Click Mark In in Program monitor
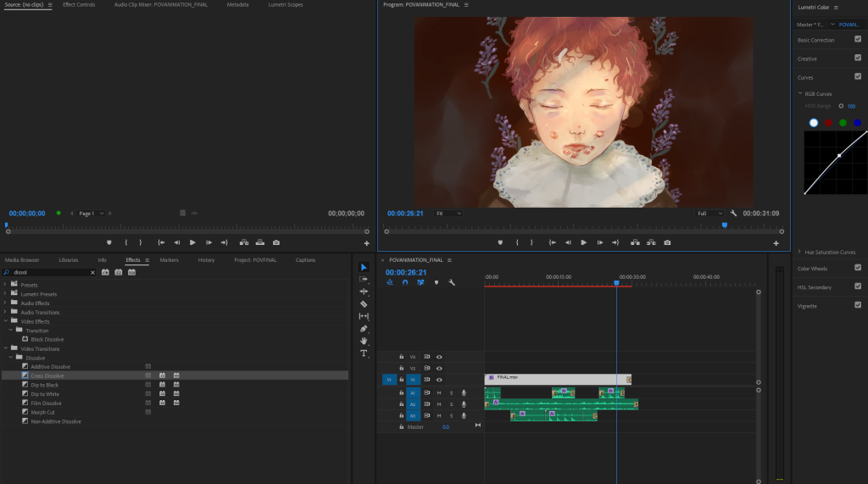The width and height of the screenshot is (868, 484). tap(517, 242)
